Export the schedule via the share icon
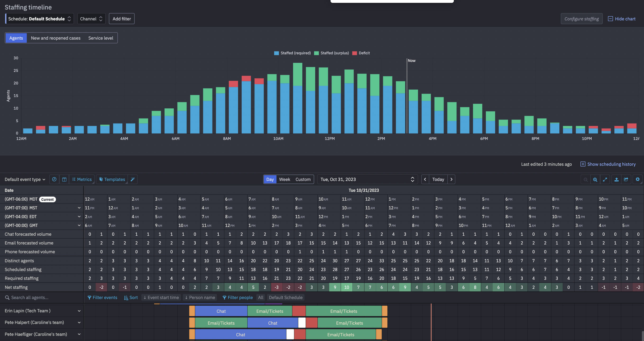 (x=626, y=179)
